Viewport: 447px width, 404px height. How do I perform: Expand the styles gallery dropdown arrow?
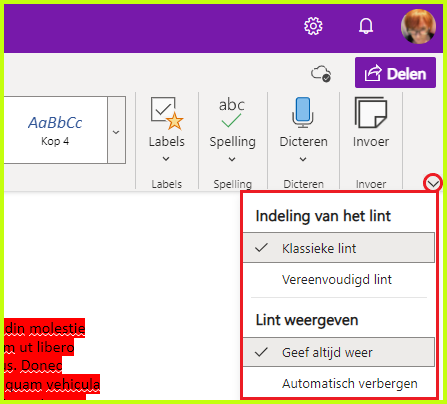(x=116, y=130)
